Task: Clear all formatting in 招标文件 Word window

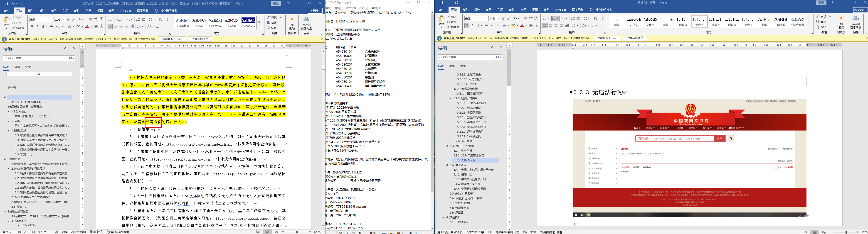Action: 91,19
